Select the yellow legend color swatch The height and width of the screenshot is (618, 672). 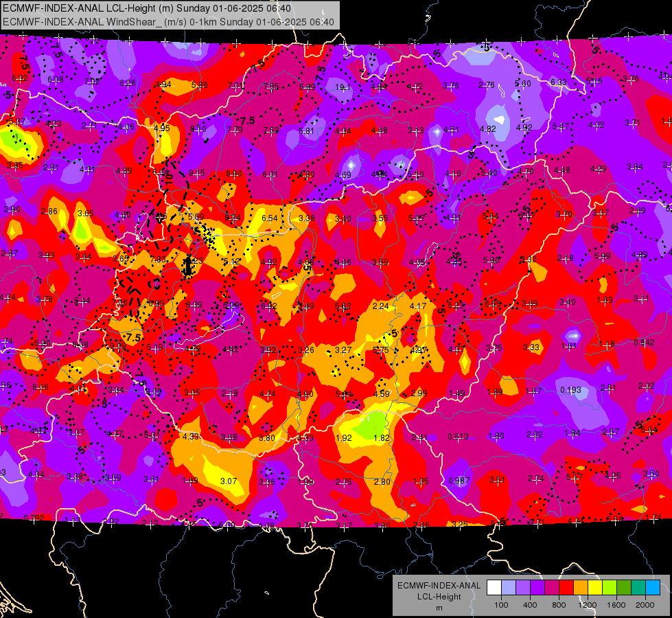[595, 588]
